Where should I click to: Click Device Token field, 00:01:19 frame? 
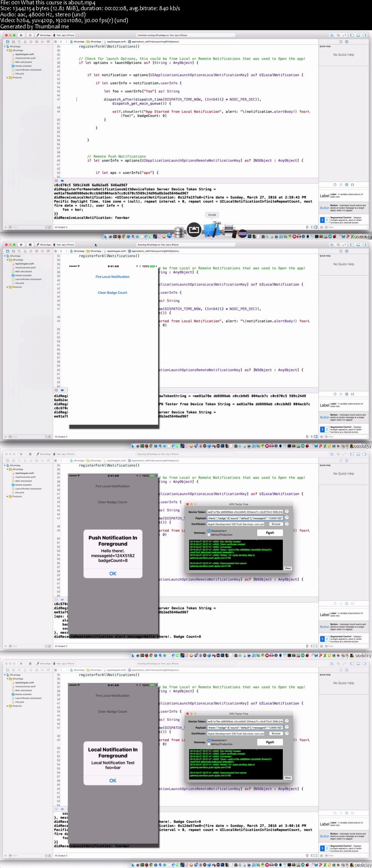(x=245, y=512)
